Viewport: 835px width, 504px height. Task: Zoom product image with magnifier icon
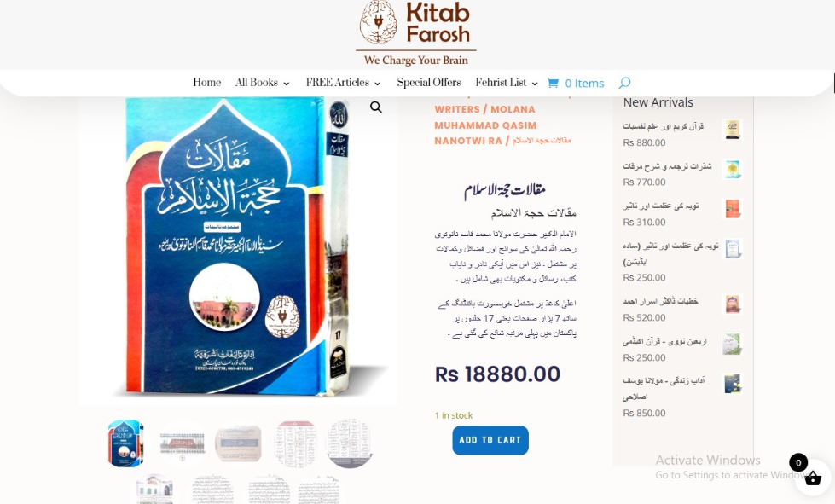coord(376,107)
